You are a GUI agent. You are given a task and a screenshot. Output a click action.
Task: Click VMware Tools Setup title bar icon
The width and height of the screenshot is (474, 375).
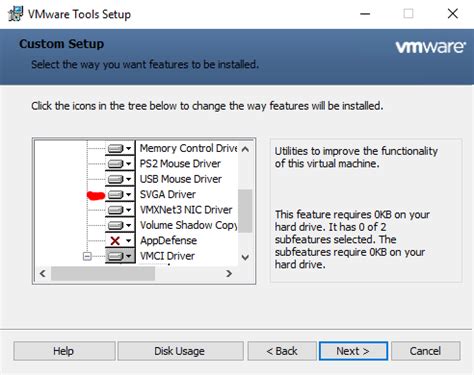(15, 14)
